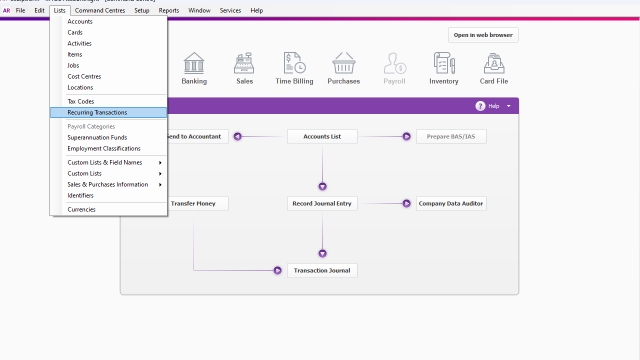640x360 pixels.
Task: Open the Help menu in menu bar
Action: point(256,11)
